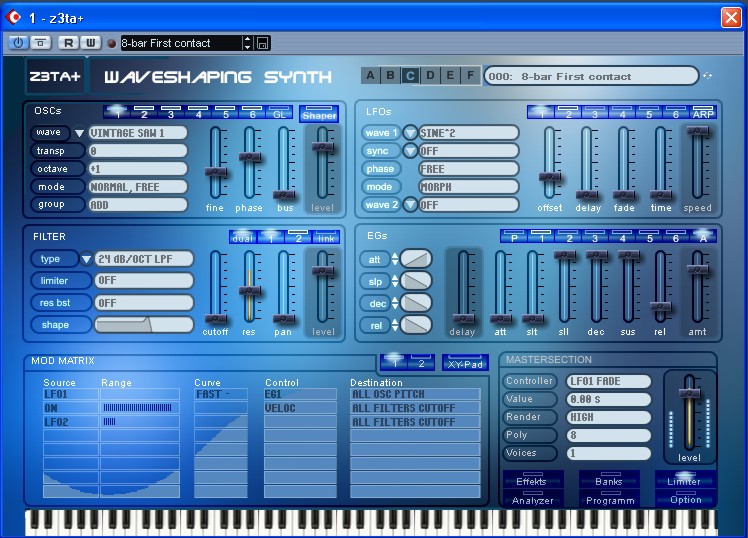The image size is (748, 538).
Task: Click the Poly value field
Action: pyautogui.click(x=609, y=435)
